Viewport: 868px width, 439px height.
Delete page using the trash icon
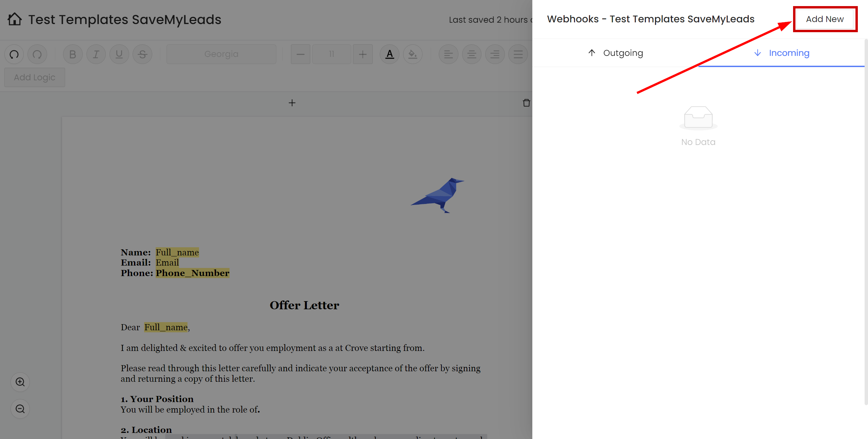pos(526,103)
